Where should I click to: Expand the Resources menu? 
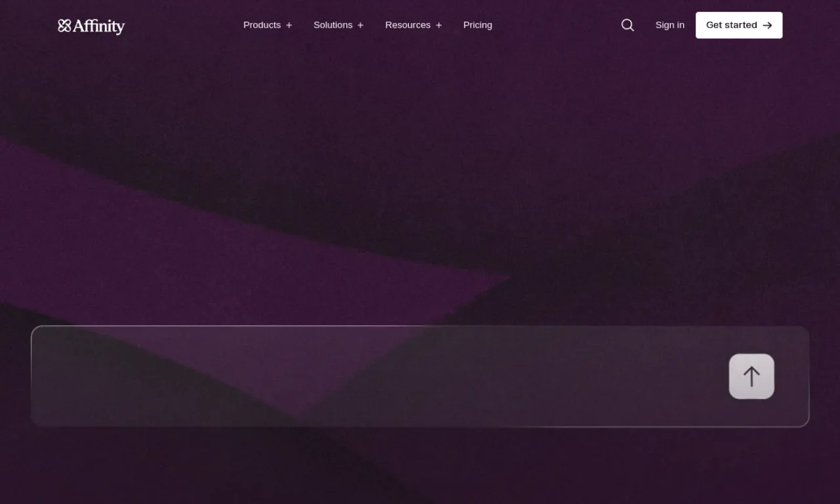[413, 25]
